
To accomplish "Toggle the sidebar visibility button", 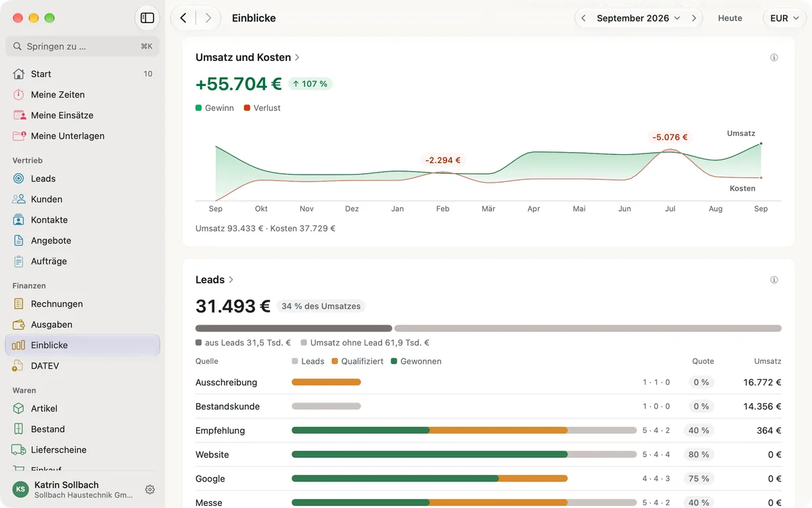I will point(147,18).
